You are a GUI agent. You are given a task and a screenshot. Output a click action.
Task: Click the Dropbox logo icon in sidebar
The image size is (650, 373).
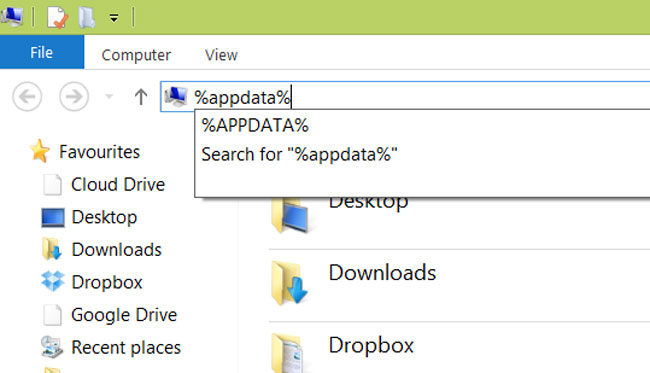(x=53, y=281)
